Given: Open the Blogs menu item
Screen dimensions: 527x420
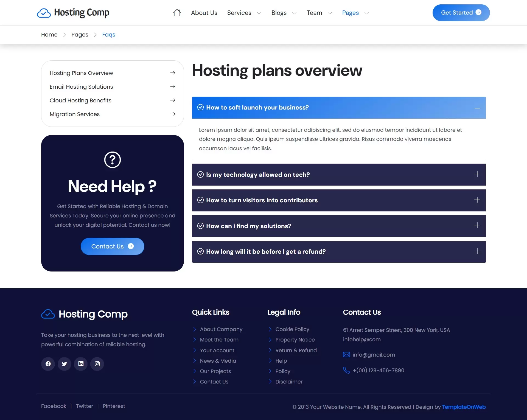Looking at the screenshot, I should pyautogui.click(x=279, y=13).
